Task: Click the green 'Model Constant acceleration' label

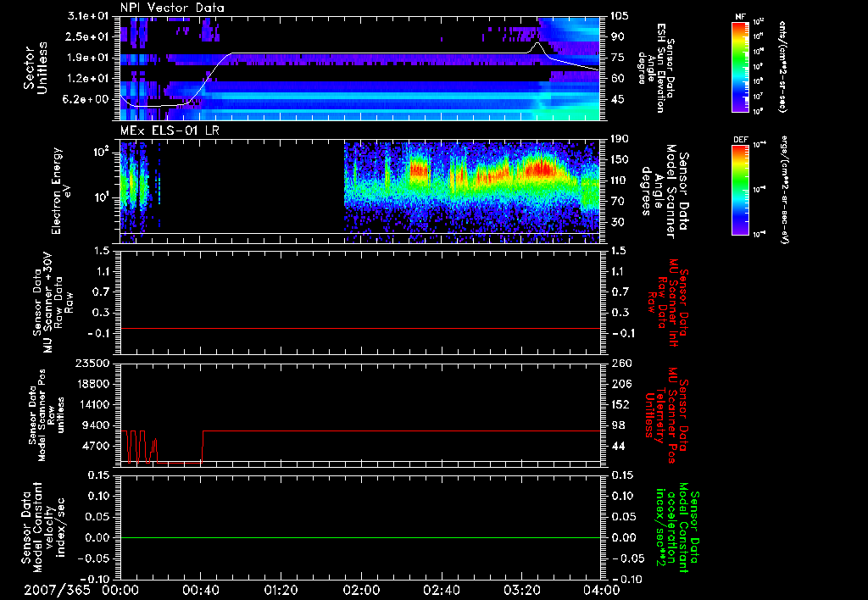Action: point(677,528)
